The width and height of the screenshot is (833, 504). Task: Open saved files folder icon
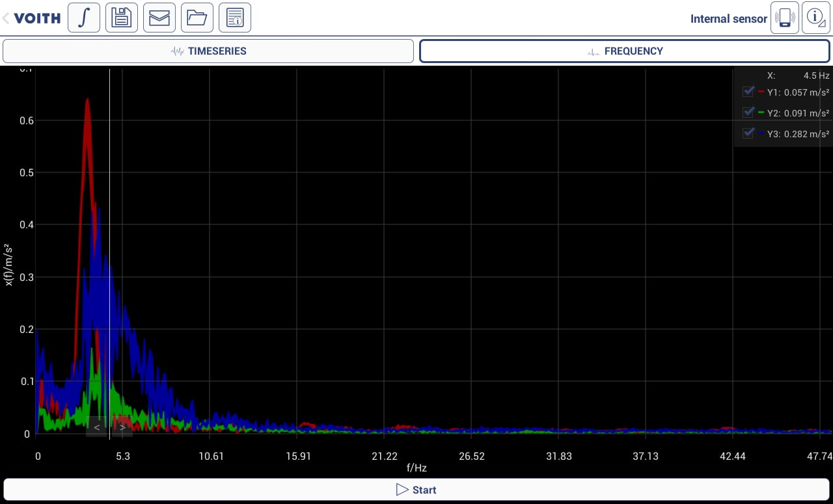pyautogui.click(x=197, y=18)
